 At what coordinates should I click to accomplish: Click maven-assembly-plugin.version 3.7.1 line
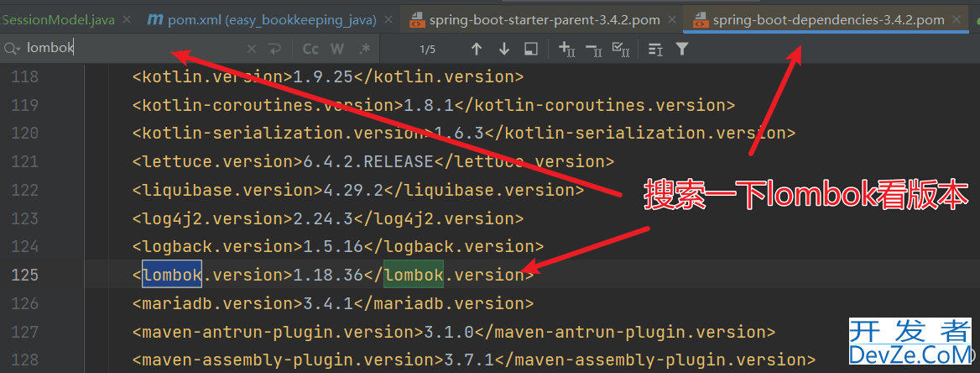[x=474, y=360]
